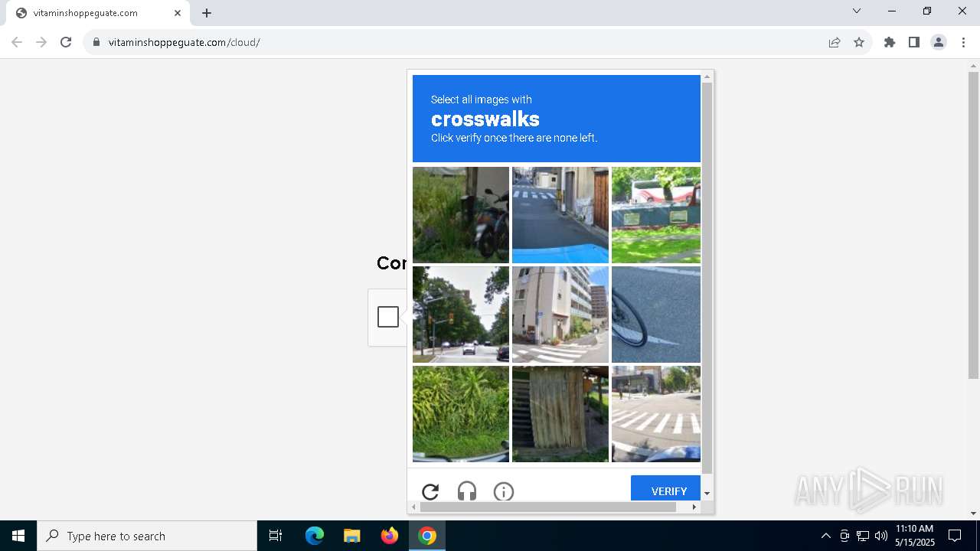Open a new browser tab
The height and width of the screenshot is (551, 980).
207,13
